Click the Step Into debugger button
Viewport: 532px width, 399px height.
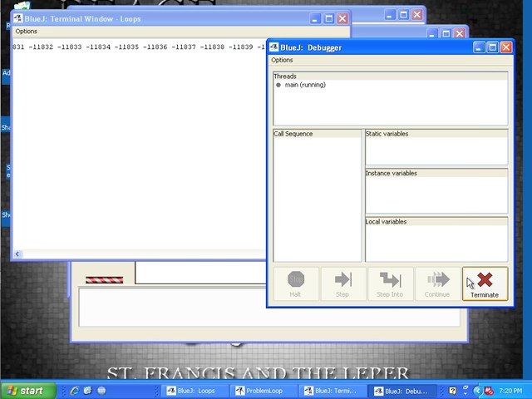pos(390,283)
